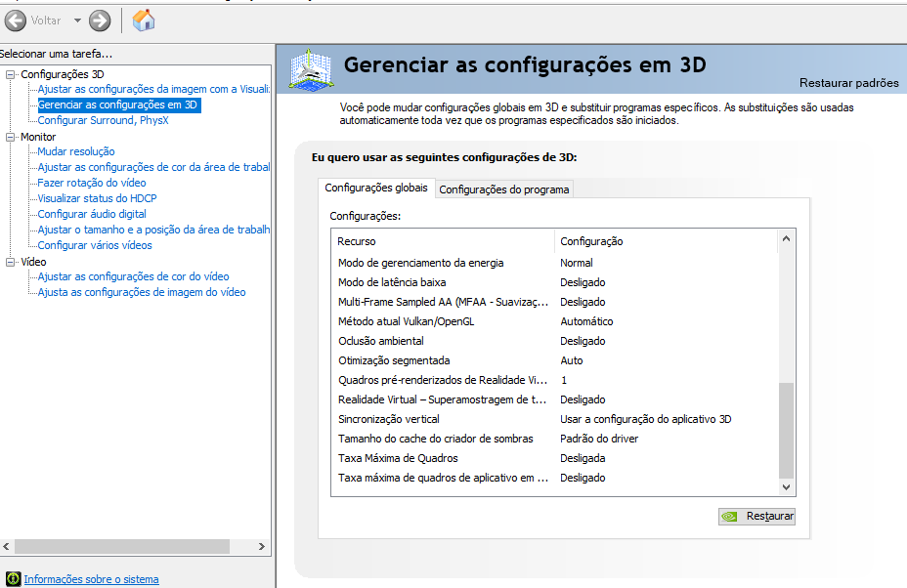
Task: Open Configurar Surround, PhysX
Action: 103,120
